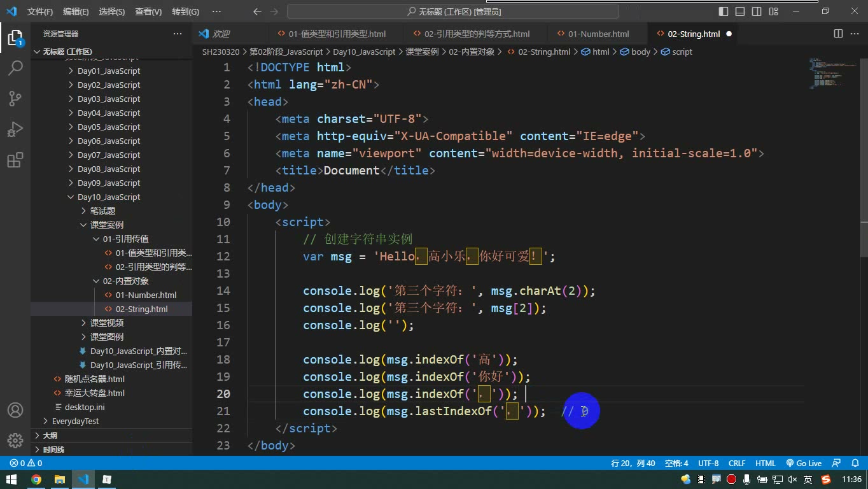Open the Source Control view
The image size is (868, 489).
[15, 98]
